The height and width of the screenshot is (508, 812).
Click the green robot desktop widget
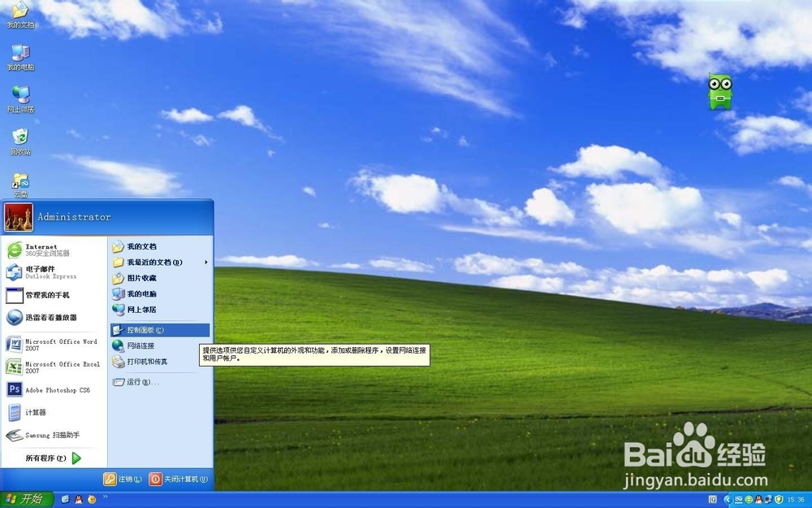tap(719, 91)
